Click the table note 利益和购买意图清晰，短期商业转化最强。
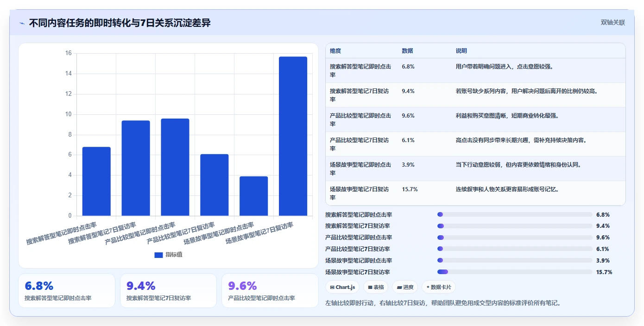The image size is (644, 326). tap(508, 116)
